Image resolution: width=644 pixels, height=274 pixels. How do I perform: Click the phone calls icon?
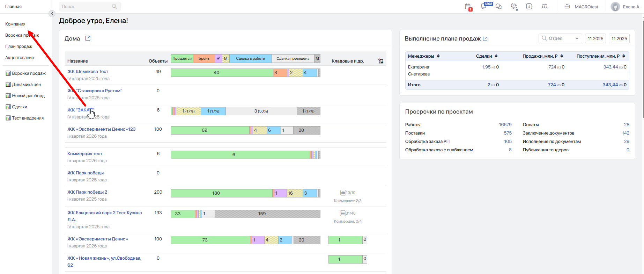514,7
